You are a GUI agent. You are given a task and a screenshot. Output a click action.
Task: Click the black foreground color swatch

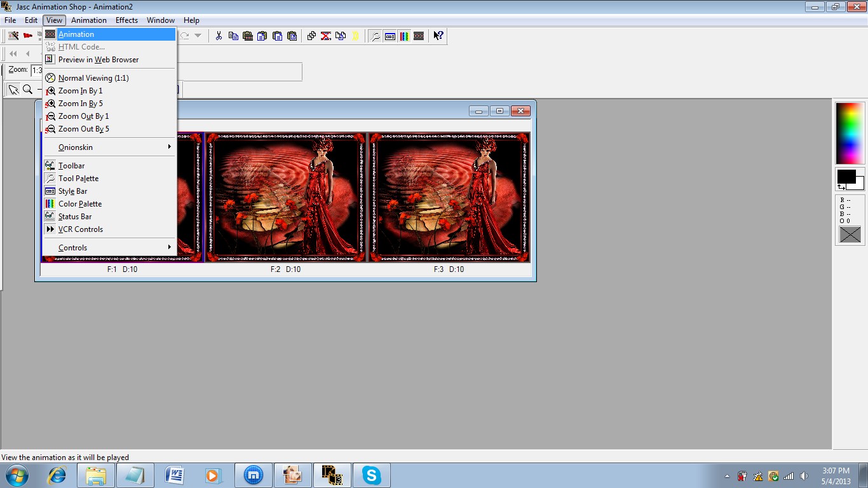pos(845,175)
